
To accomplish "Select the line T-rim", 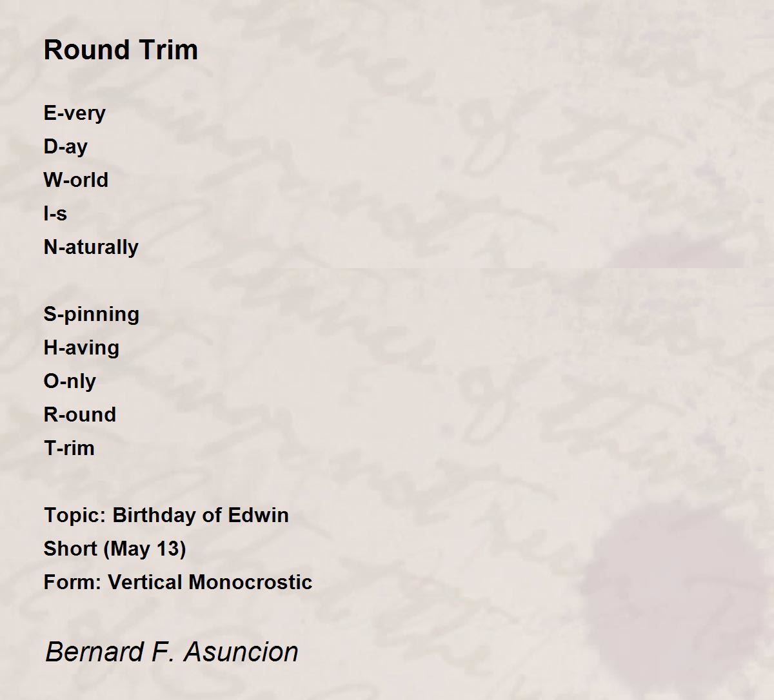I will (69, 448).
